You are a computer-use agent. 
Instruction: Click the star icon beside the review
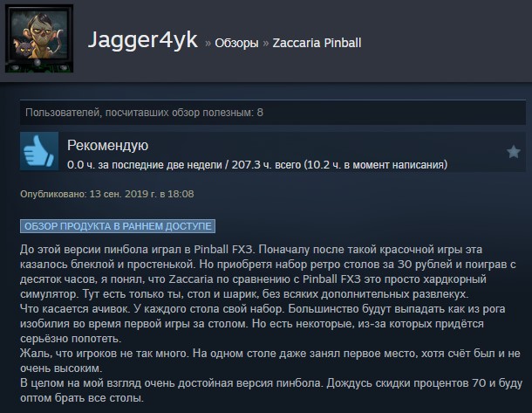click(x=514, y=151)
